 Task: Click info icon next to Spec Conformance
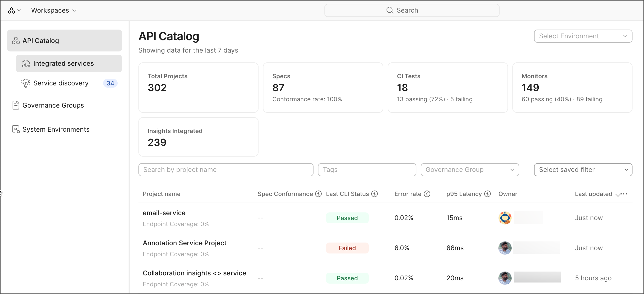click(318, 194)
